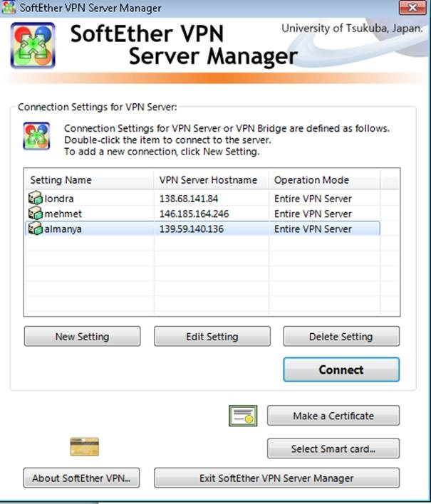The height and width of the screenshot is (504, 431).
Task: Click hostname 139.59.140.136
Action: click(192, 229)
